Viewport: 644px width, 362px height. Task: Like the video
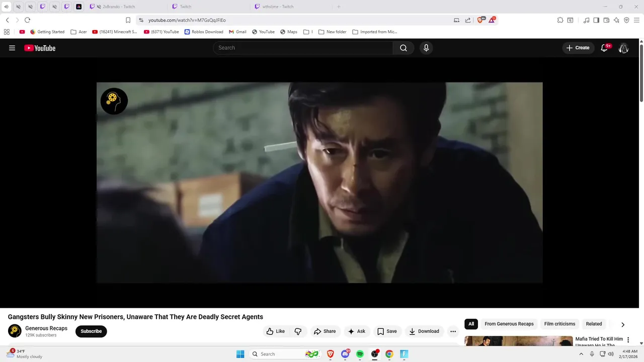pyautogui.click(x=276, y=331)
